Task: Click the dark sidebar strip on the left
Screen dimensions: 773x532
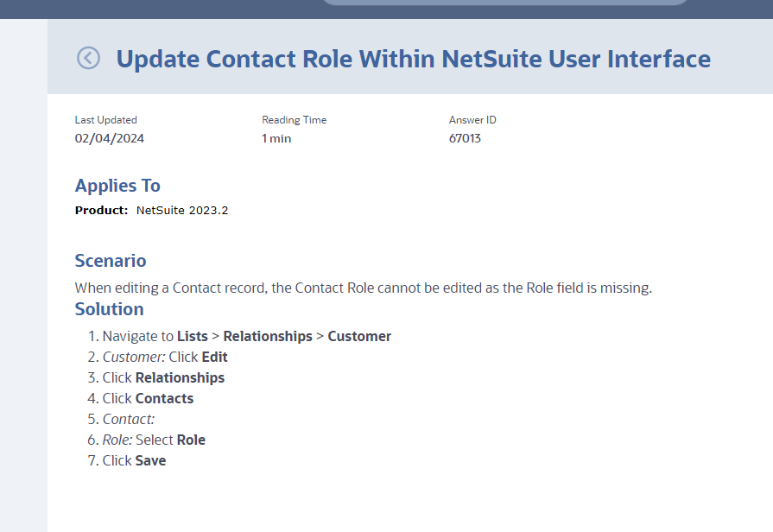Action: [23, 302]
